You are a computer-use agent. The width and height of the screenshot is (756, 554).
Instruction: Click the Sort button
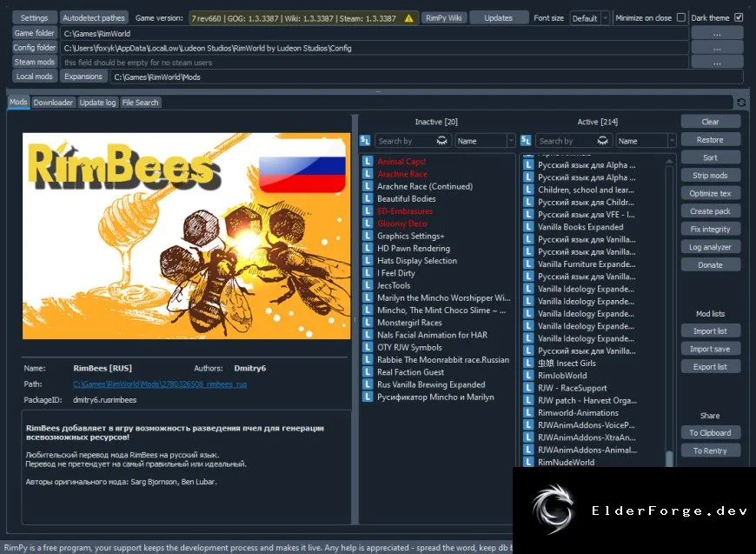click(x=710, y=157)
